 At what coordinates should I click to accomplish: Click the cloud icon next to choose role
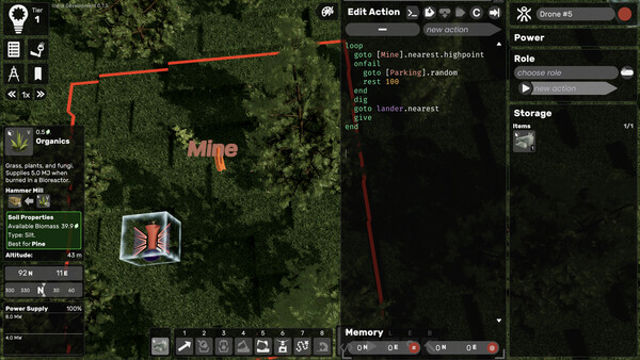tap(627, 73)
